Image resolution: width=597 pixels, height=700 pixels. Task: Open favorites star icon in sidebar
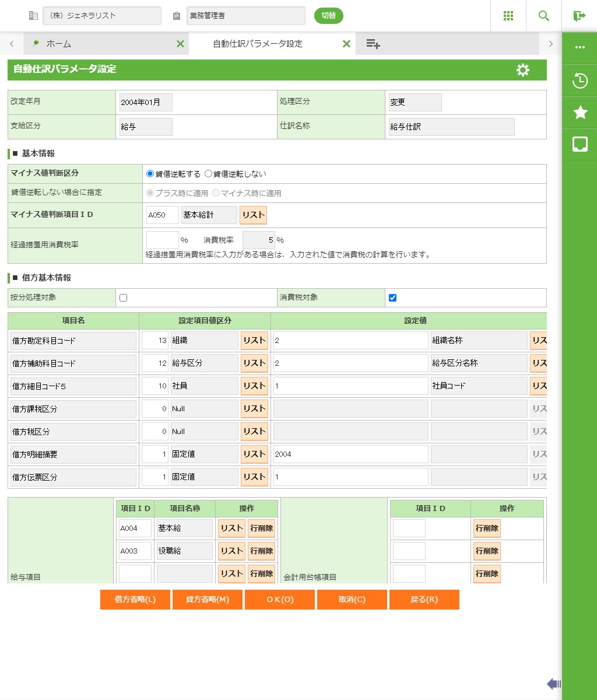(580, 113)
